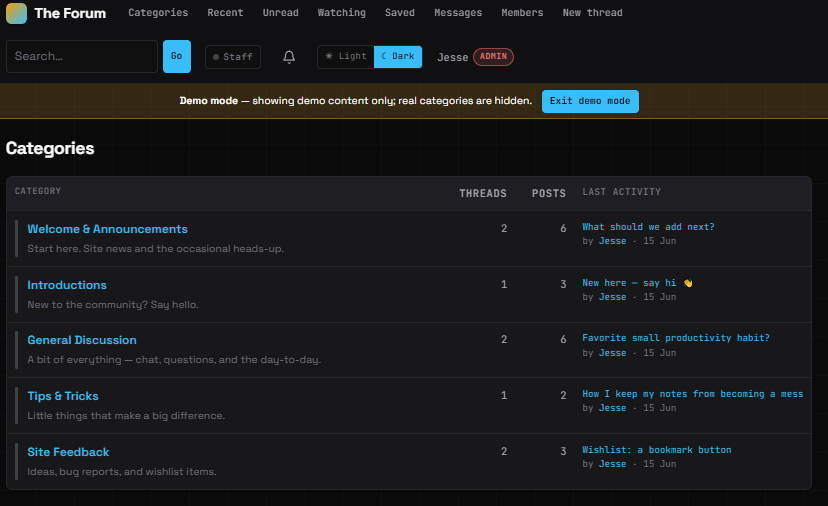828x506 pixels.
Task: Click author Jesse in Tips & Tricks row
Action: point(612,408)
